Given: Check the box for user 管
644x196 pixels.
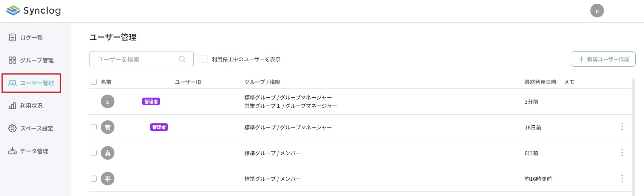Looking at the screenshot, I should click(x=94, y=127).
